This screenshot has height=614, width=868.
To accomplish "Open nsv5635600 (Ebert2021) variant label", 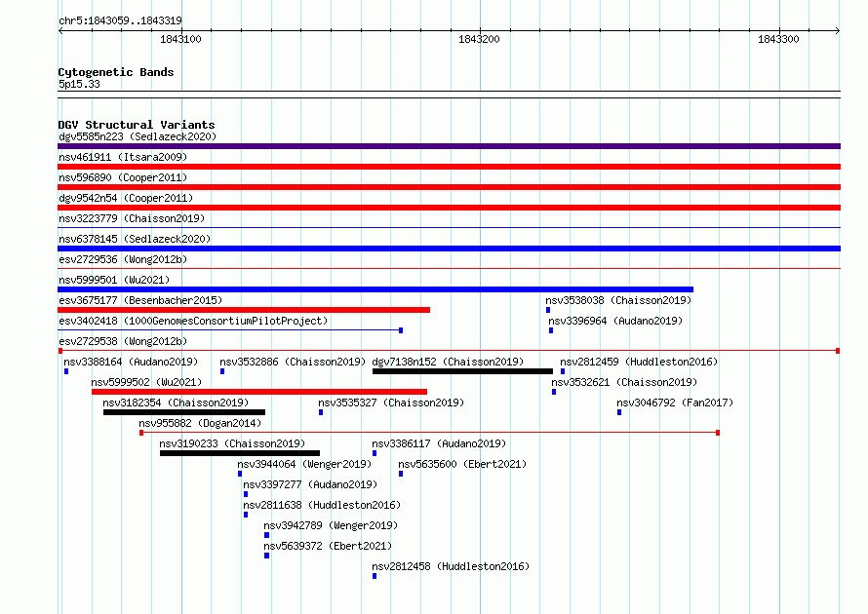I will click(x=462, y=464).
